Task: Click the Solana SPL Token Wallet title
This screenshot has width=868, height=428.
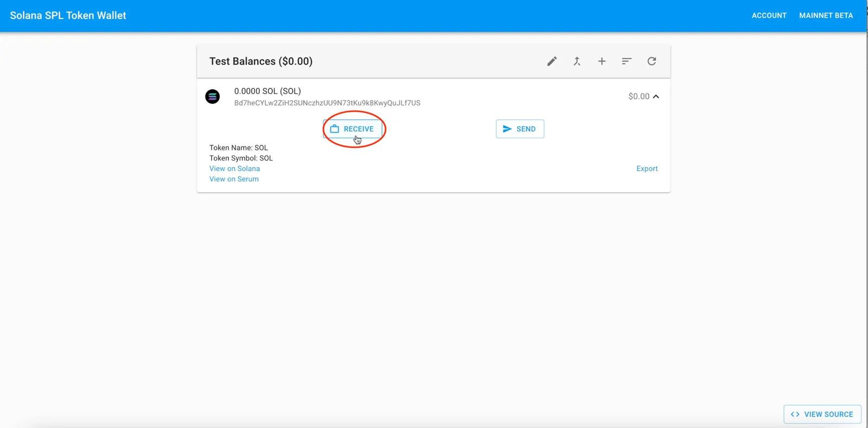Action: [x=68, y=16]
